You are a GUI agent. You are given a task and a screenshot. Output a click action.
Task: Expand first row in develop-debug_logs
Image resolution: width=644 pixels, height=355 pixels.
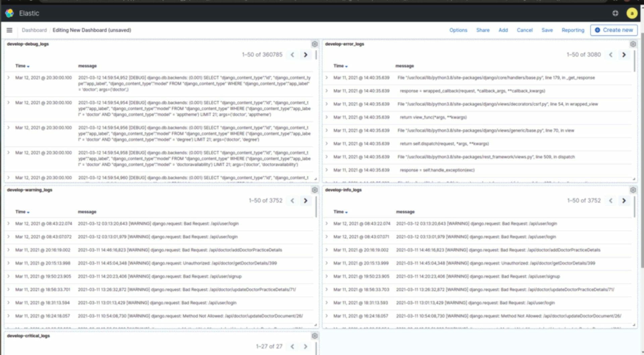(8, 77)
